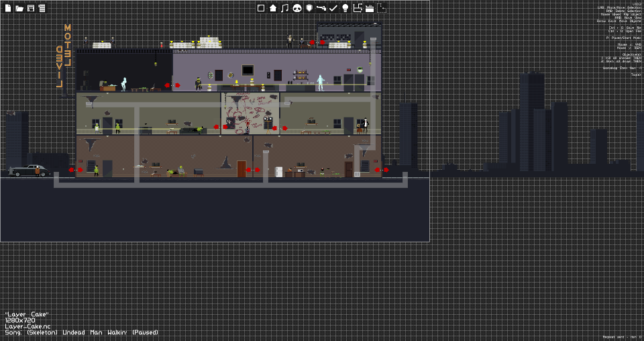Click the Open Folder icon
644x341 pixels.
pyautogui.click(x=19, y=8)
